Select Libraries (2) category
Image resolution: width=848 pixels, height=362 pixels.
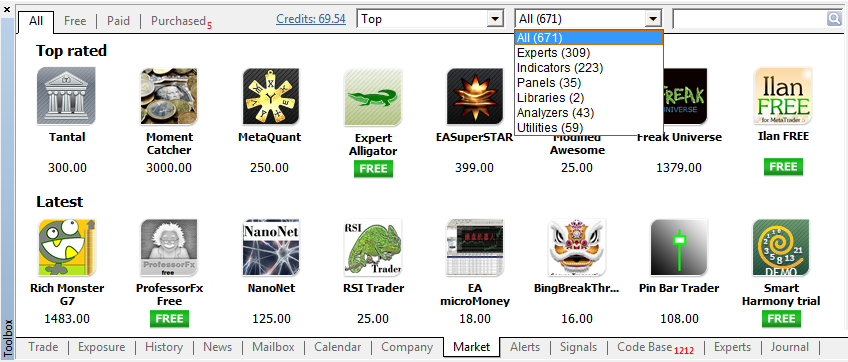point(588,98)
